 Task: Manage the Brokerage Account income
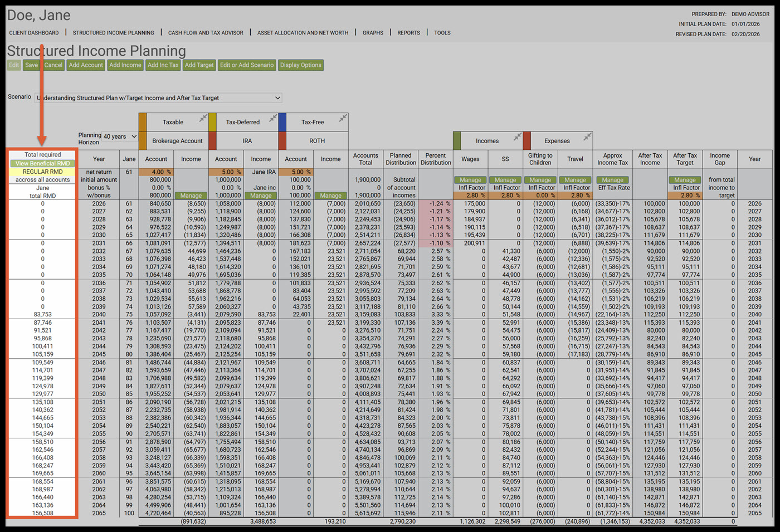point(191,196)
